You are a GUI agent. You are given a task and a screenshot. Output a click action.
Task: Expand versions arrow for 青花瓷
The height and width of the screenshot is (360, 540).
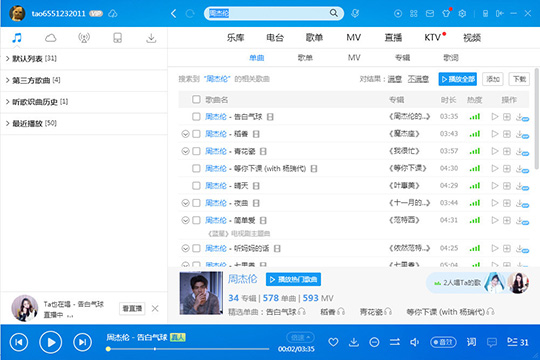coord(185,151)
